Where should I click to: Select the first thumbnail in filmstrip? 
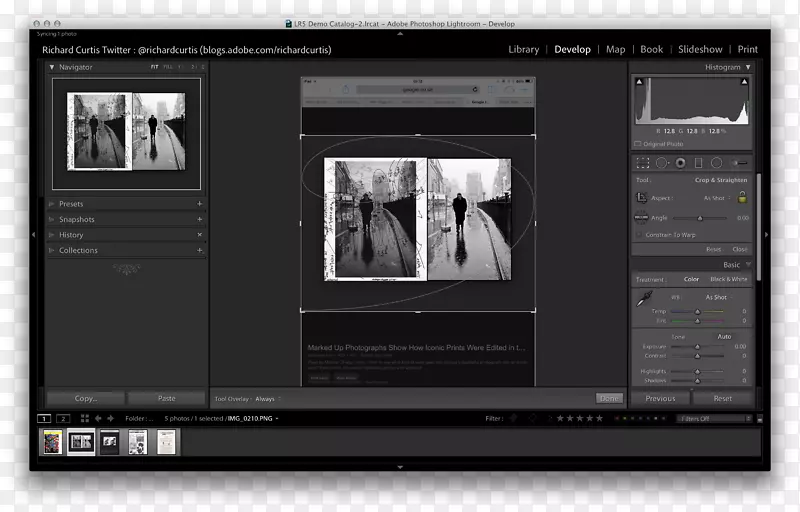[x=51, y=441]
